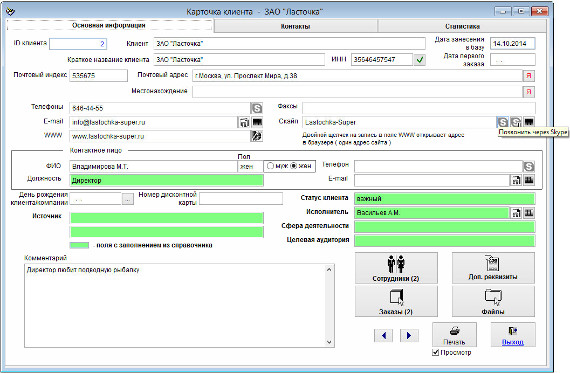Screen dimensions: 570x373
Task: Switch to the Статистика tab
Action: point(462,26)
